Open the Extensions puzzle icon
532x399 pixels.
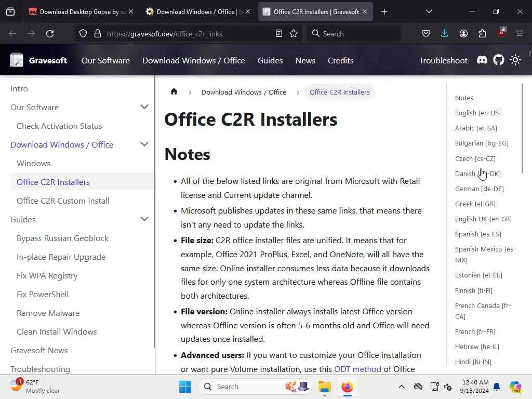pos(482,34)
